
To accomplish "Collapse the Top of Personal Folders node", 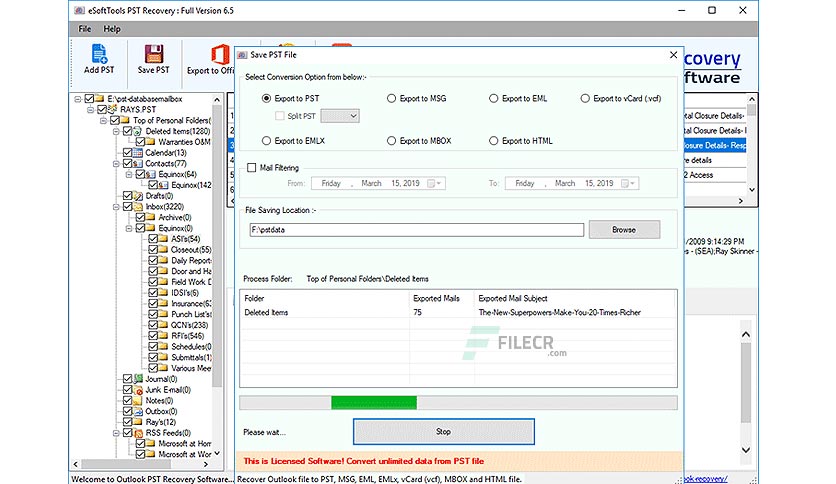I will click(103, 120).
